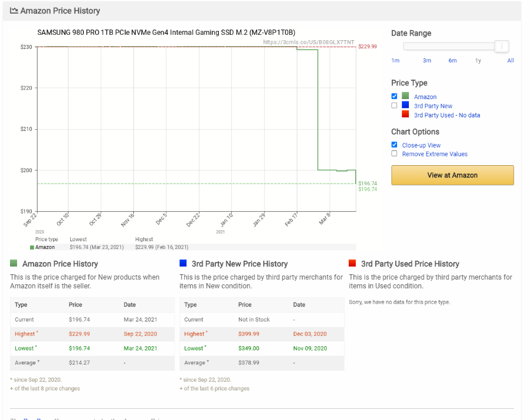Click the Lowest $196.74 (Mar 23, 2021) legend value
Screen dimensions: 531x420
click(x=97, y=247)
